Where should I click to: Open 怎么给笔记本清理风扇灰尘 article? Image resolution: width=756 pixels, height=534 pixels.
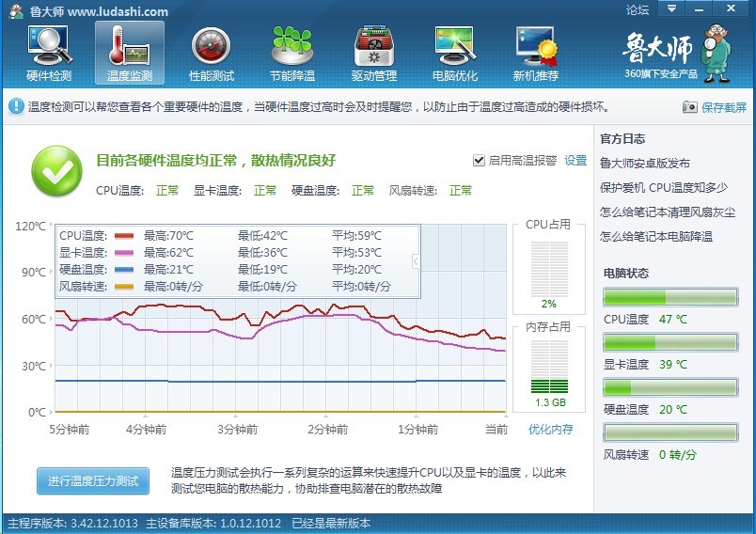point(668,212)
